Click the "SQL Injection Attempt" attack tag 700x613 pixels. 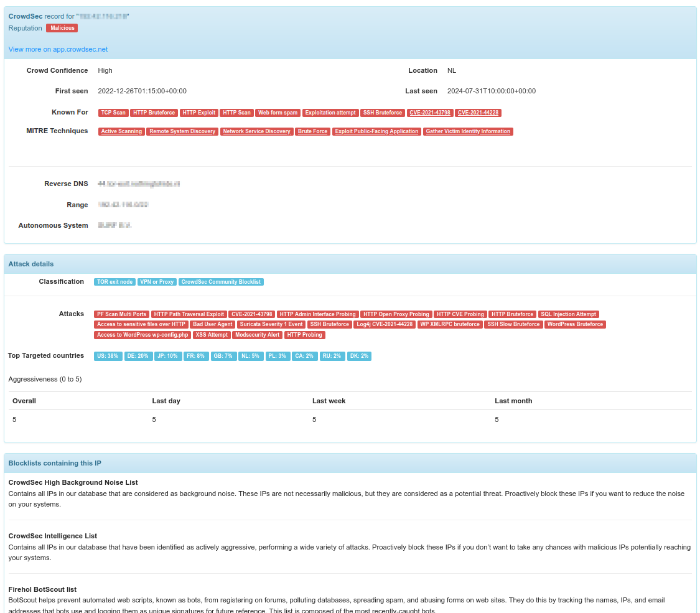[568, 314]
